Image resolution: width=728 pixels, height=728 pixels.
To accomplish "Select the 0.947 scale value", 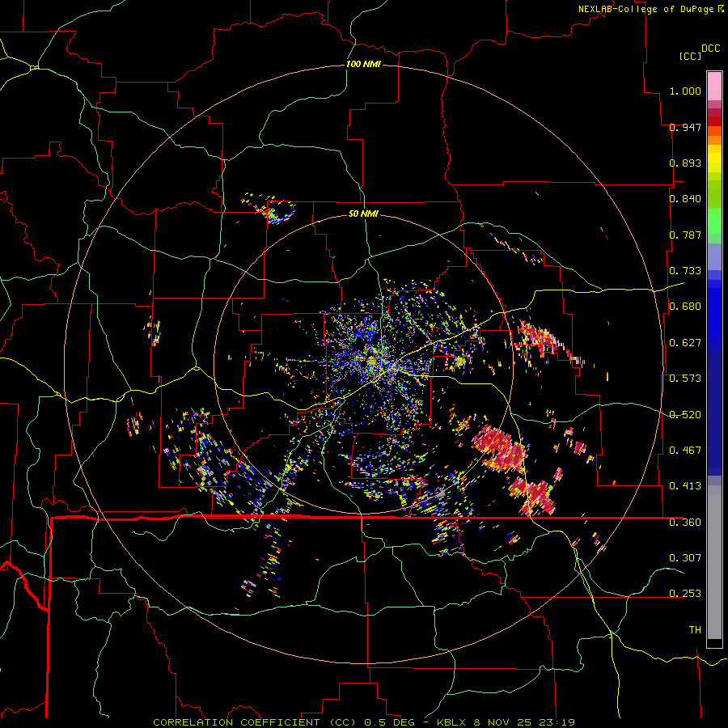I will coord(685,127).
